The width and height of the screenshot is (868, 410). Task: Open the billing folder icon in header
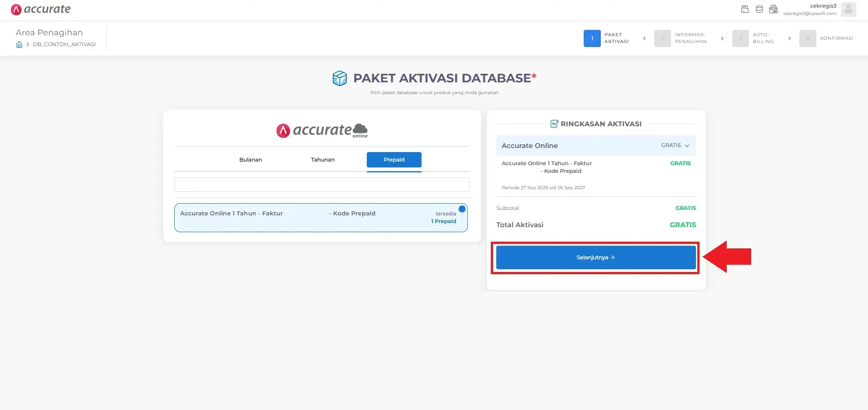coord(745,9)
